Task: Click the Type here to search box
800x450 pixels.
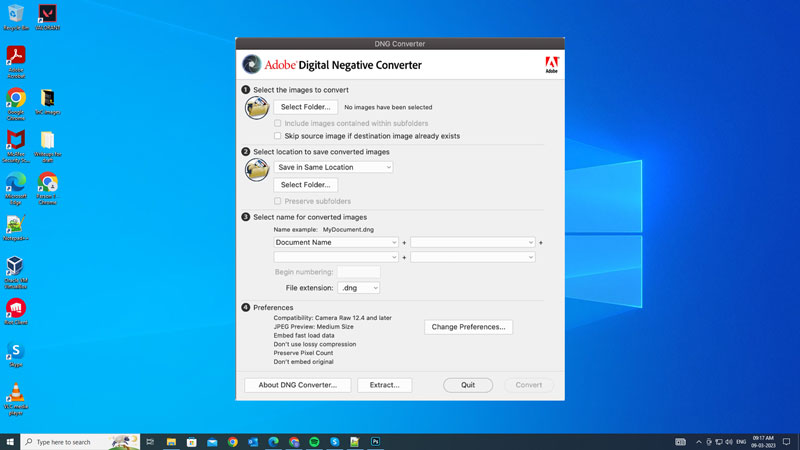Action: pyautogui.click(x=81, y=442)
